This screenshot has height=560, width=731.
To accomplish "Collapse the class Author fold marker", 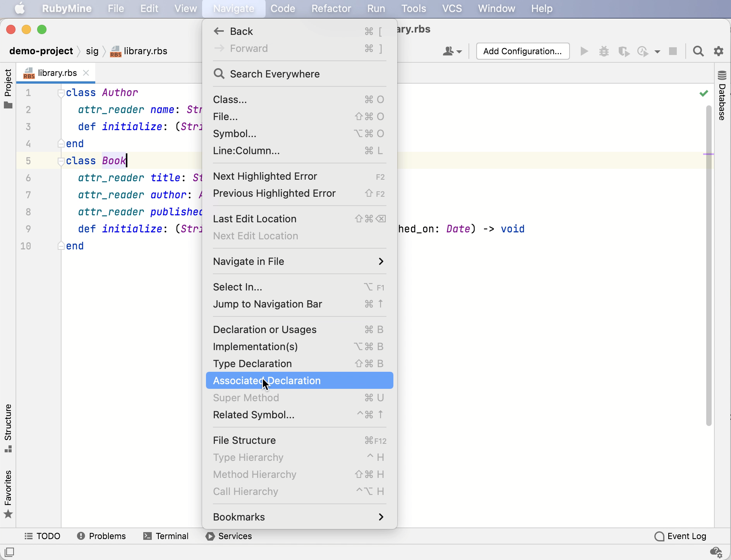I will [61, 93].
